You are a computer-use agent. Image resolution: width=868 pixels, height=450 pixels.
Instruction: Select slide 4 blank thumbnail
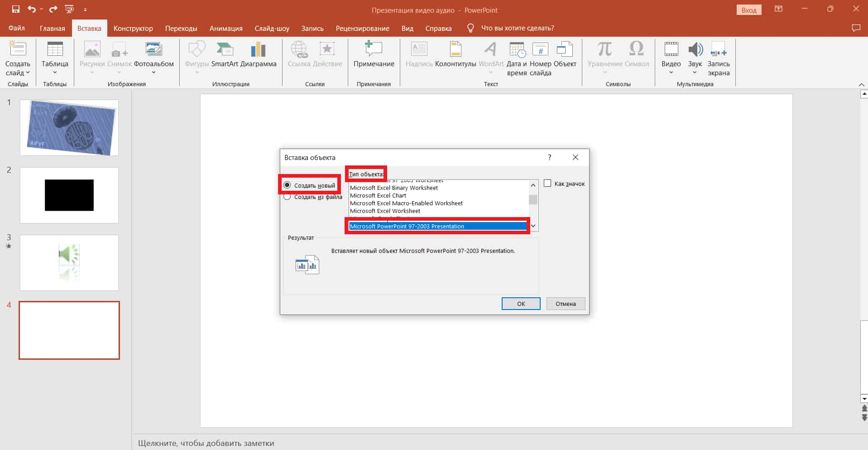(69, 330)
